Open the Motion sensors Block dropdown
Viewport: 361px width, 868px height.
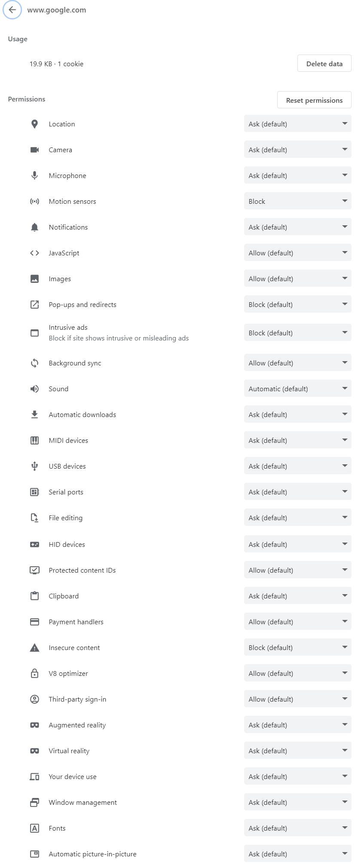click(297, 201)
